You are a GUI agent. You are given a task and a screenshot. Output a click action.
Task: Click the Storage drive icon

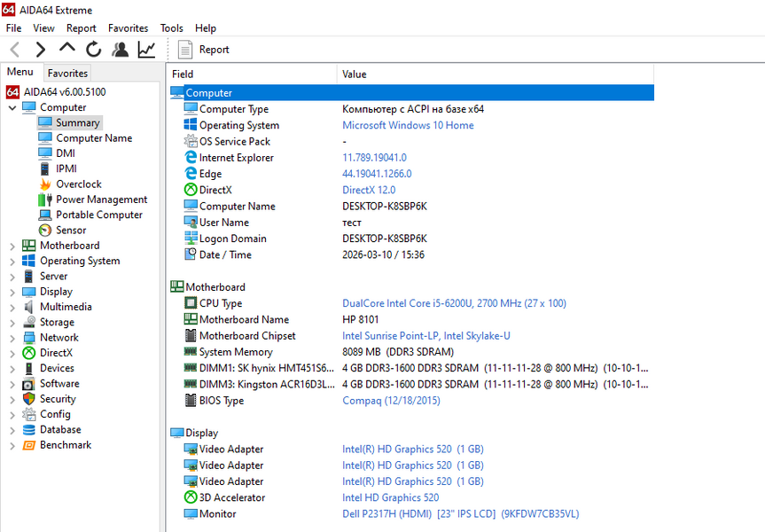click(x=28, y=322)
